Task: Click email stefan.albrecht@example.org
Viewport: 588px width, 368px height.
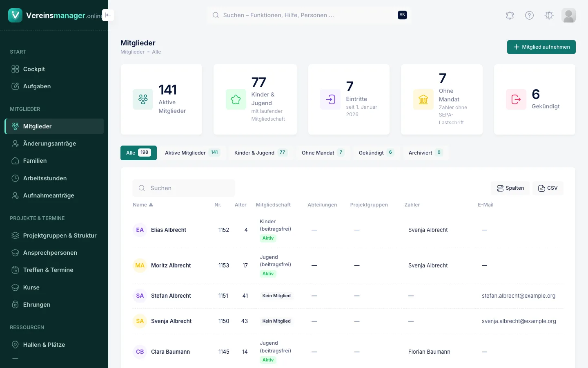Action: coord(519,296)
